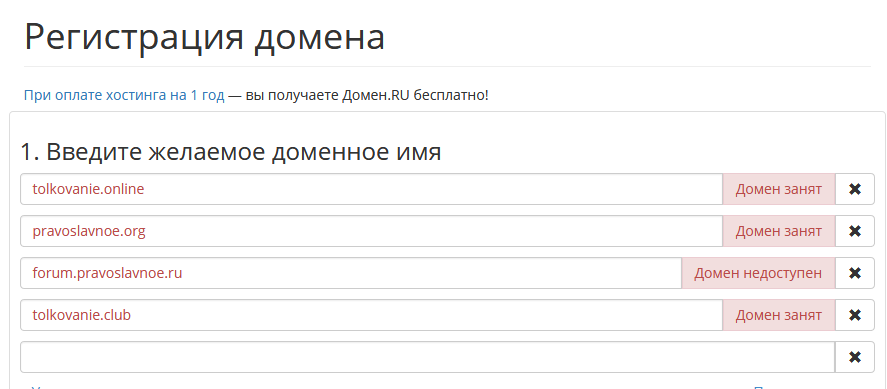Image resolution: width=887 pixels, height=389 pixels.
Task: Remove the empty domain input row
Action: coord(855,357)
